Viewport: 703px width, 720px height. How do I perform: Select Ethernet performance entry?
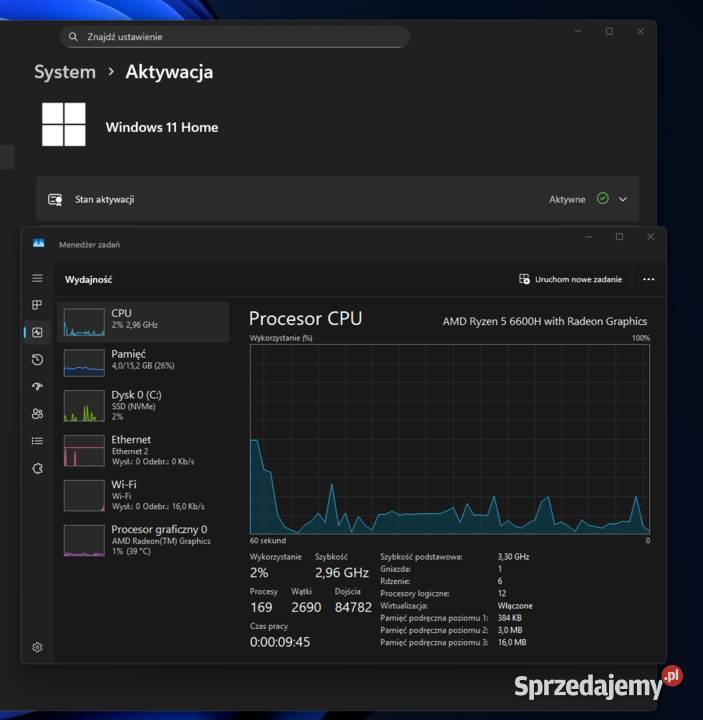click(x=143, y=450)
